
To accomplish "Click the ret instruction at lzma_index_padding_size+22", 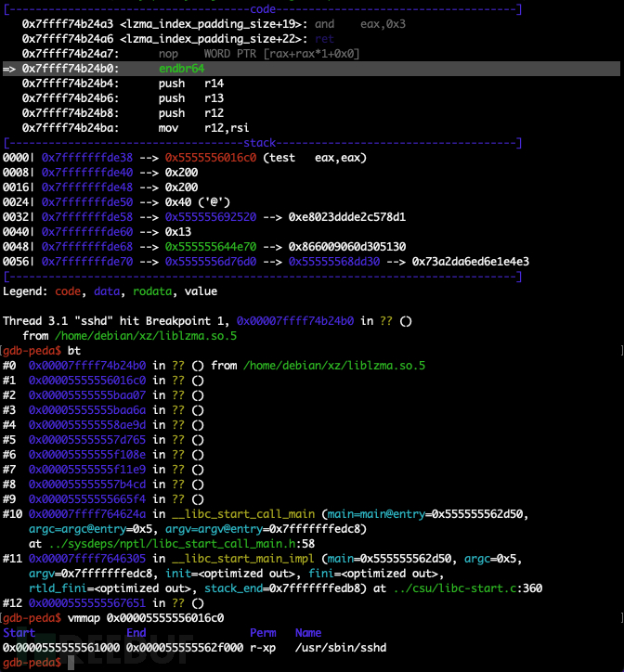I will (x=324, y=39).
